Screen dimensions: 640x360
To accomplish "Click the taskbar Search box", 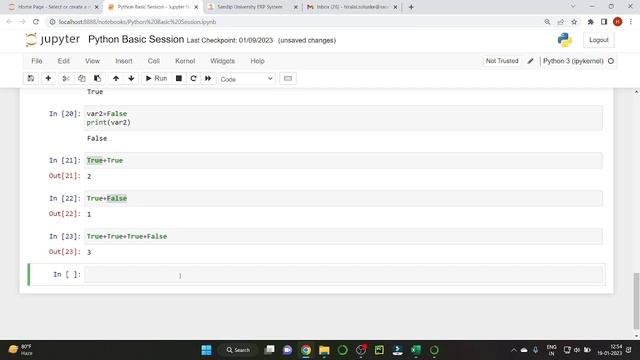I will tap(238, 350).
